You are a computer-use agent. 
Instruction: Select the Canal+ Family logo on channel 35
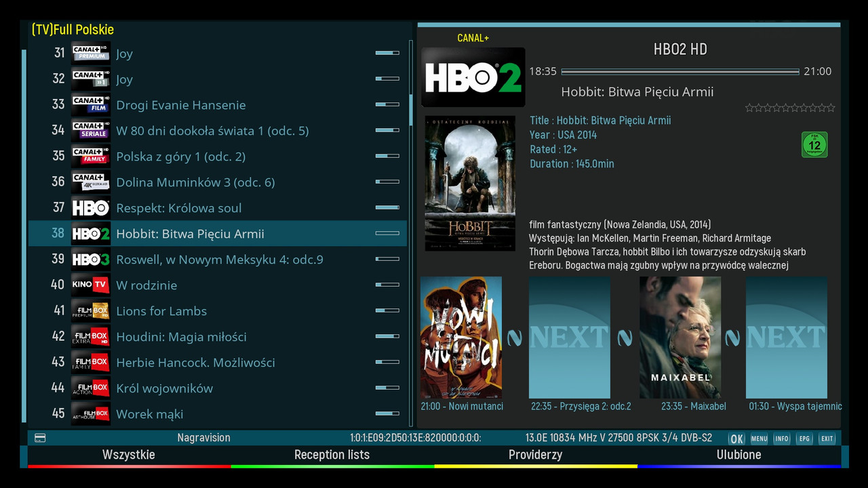91,156
